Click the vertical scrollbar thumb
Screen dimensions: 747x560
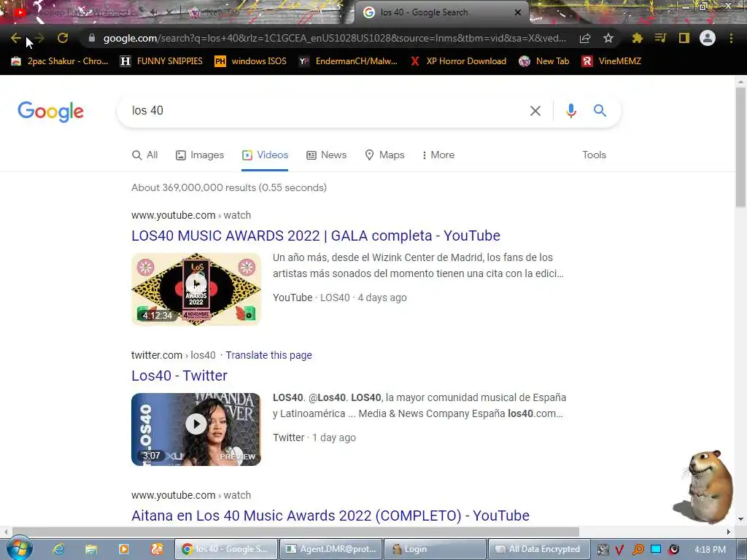(740, 147)
